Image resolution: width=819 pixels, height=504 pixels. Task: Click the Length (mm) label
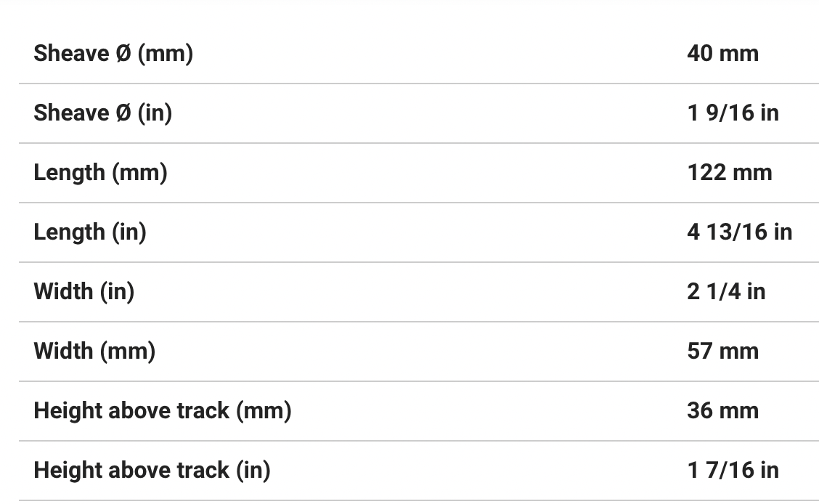coord(100,173)
